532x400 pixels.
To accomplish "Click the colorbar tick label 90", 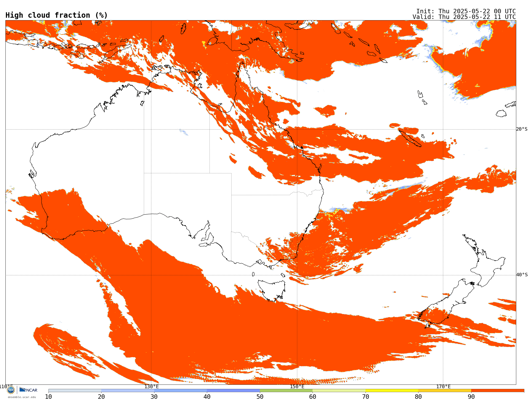I will pos(471,397).
